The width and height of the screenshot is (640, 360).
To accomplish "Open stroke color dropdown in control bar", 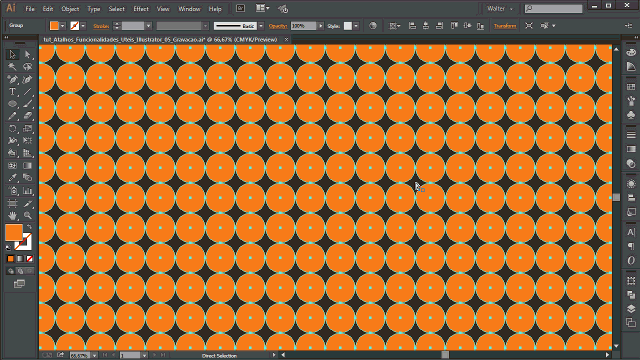I will tap(83, 26).
